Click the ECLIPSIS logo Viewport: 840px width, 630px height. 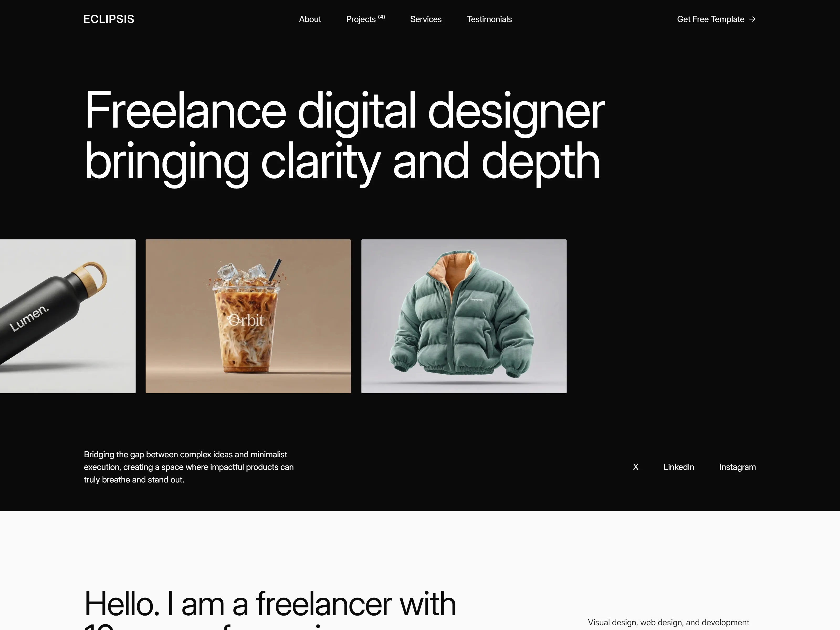109,19
